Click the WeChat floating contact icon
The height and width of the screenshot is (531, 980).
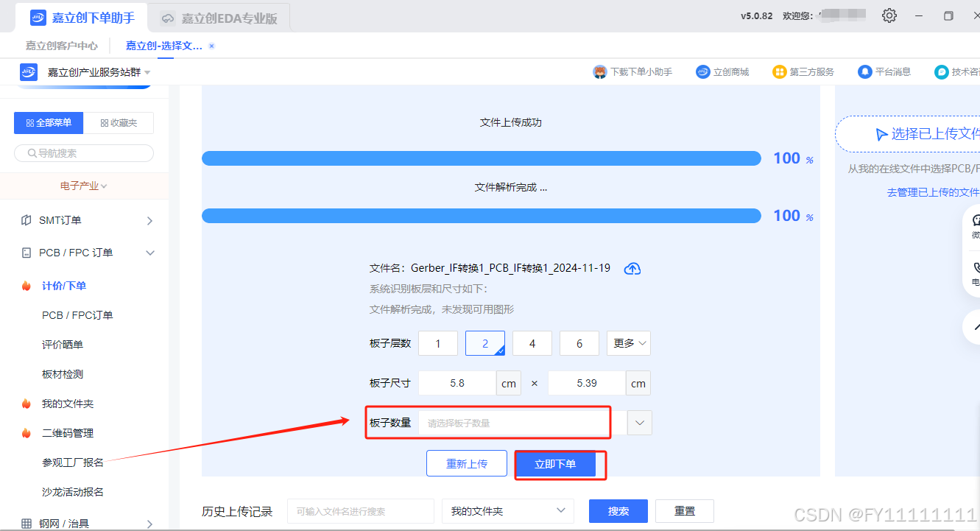click(x=976, y=220)
